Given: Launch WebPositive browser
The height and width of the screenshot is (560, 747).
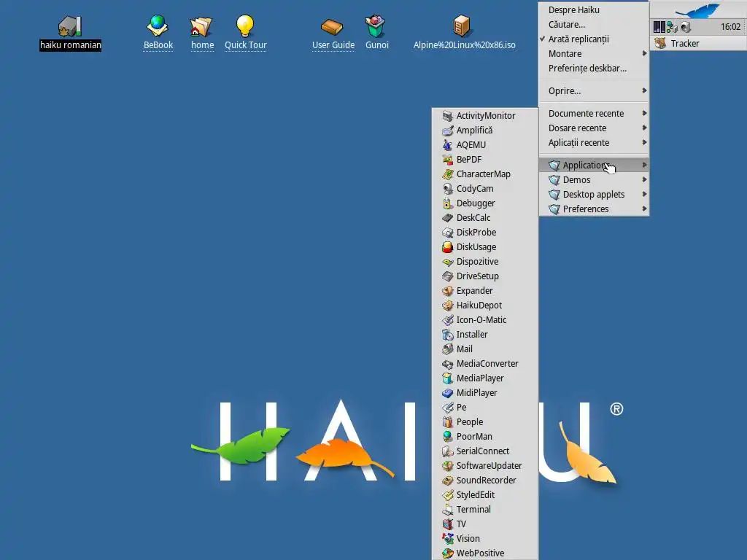Looking at the screenshot, I should coord(485,553).
